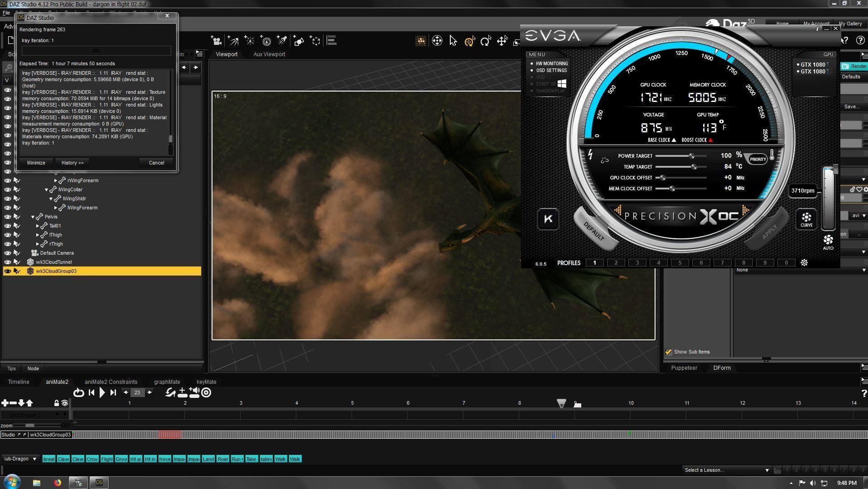
Task: Hide the wk3CloudTunnel object visibility
Action: pyautogui.click(x=8, y=262)
